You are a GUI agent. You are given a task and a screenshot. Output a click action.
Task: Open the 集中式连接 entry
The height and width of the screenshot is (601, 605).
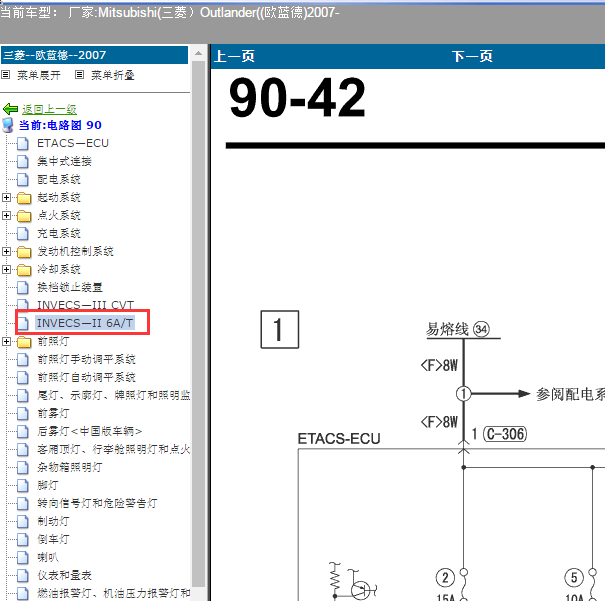[x=64, y=161]
